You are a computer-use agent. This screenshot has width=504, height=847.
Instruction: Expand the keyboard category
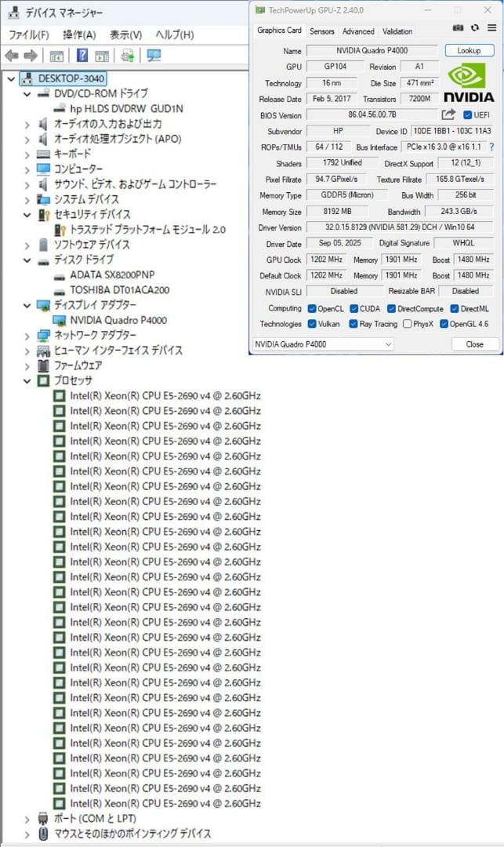[27, 154]
